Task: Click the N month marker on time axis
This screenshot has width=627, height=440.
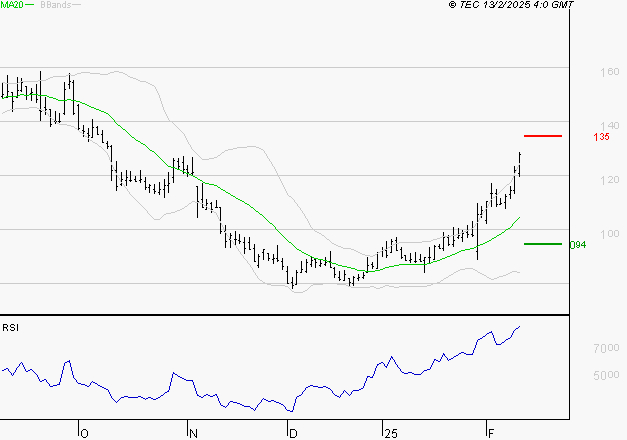Action: 194,434
